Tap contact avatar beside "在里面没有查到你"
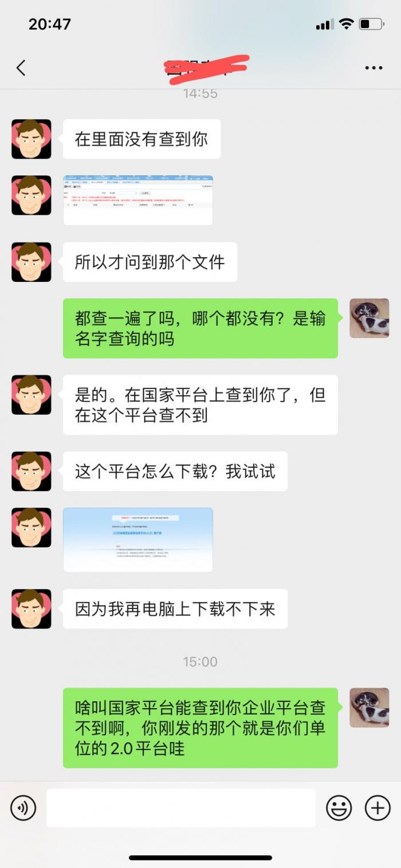 click(x=32, y=139)
